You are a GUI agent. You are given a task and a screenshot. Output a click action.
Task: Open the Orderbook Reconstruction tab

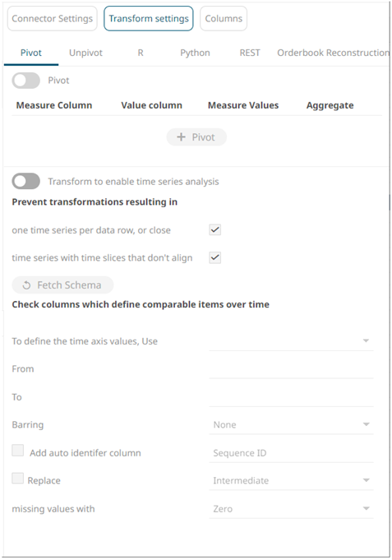pos(334,53)
